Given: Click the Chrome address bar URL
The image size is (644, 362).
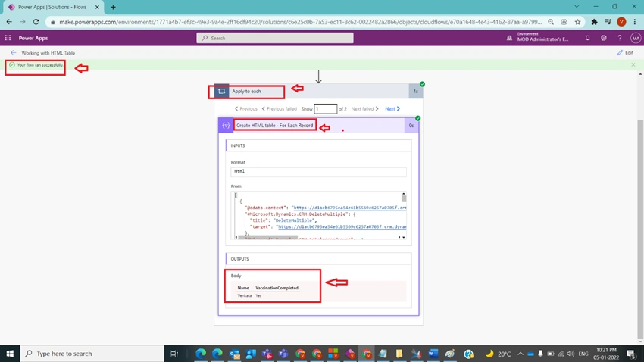Looking at the screenshot, I should (x=300, y=22).
